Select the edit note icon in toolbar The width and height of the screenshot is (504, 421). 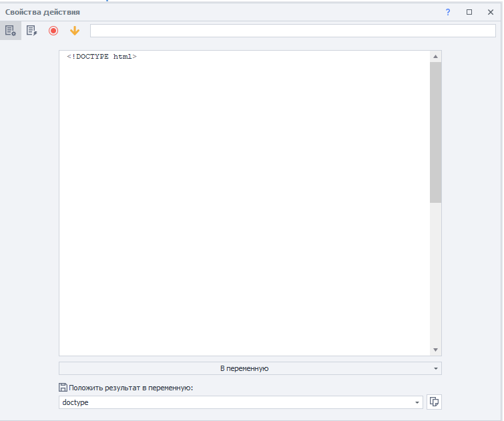(32, 31)
